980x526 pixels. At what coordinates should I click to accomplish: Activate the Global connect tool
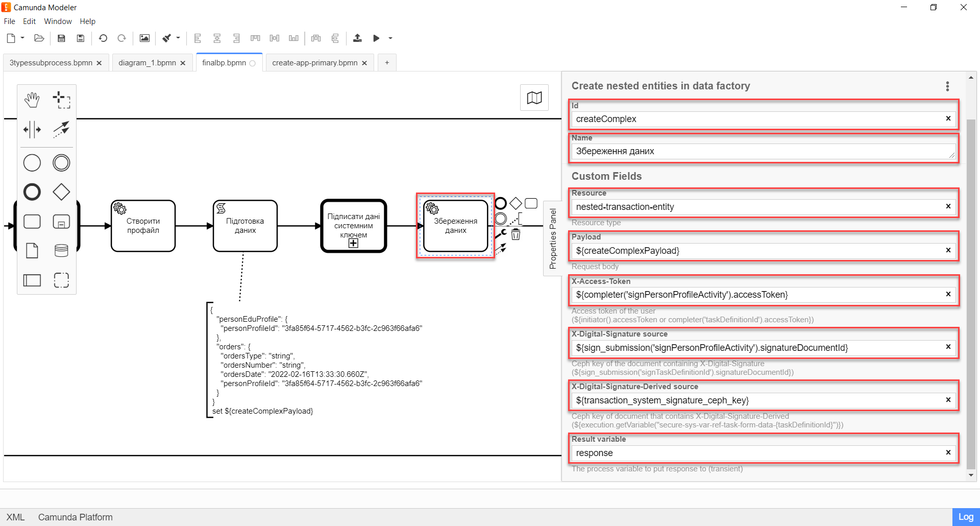(61, 130)
